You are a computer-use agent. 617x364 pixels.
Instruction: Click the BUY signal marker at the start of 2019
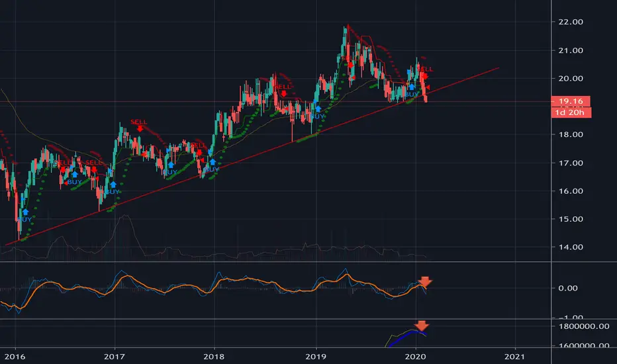(318, 113)
